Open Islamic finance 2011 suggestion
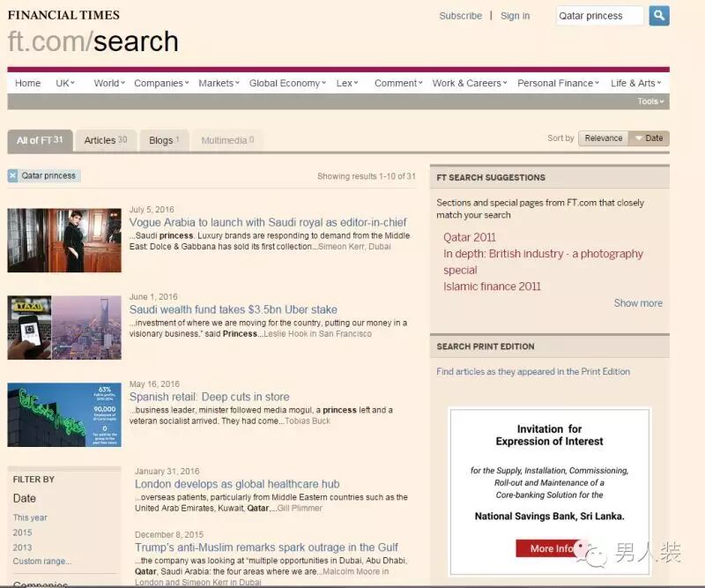This screenshot has height=588, width=705. tap(492, 287)
